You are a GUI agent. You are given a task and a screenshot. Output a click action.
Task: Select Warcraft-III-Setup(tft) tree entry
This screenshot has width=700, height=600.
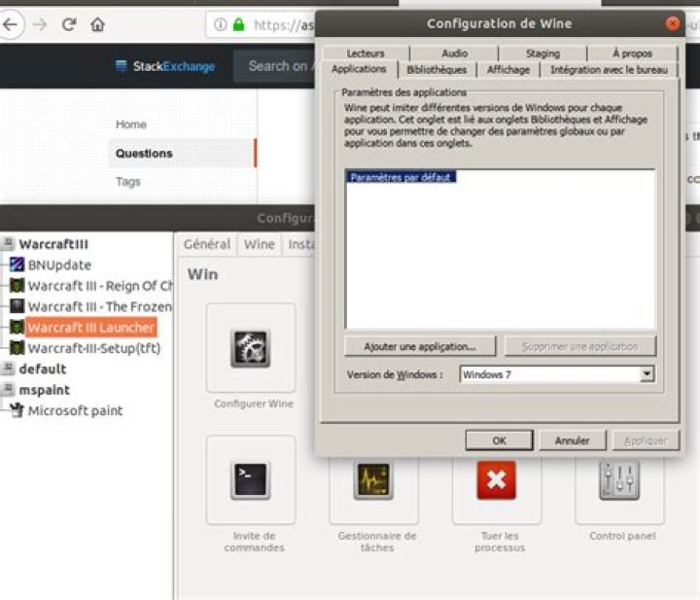[94, 348]
